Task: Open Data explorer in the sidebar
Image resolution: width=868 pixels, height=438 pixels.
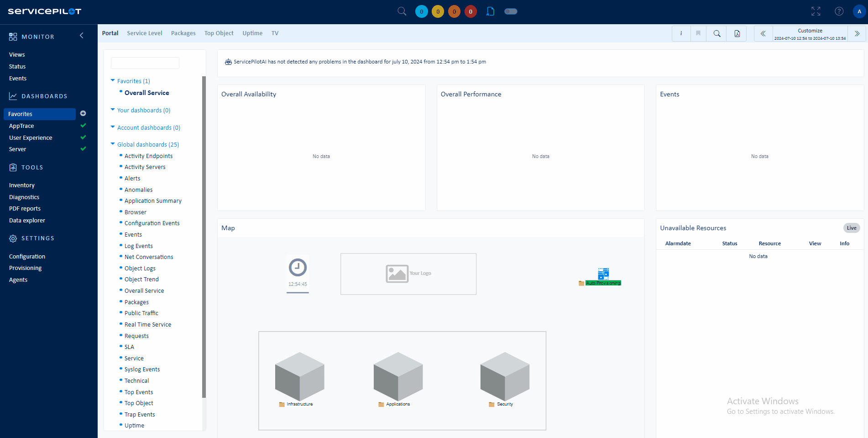Action: (x=27, y=220)
